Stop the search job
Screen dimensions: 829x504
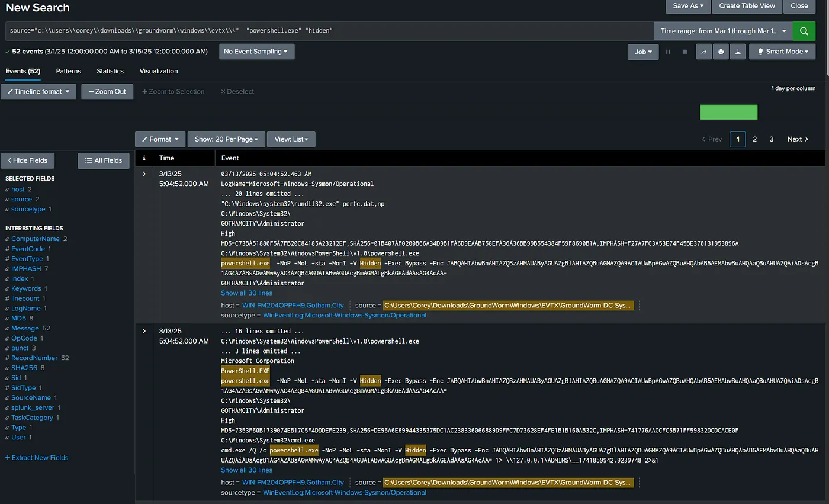click(x=685, y=52)
